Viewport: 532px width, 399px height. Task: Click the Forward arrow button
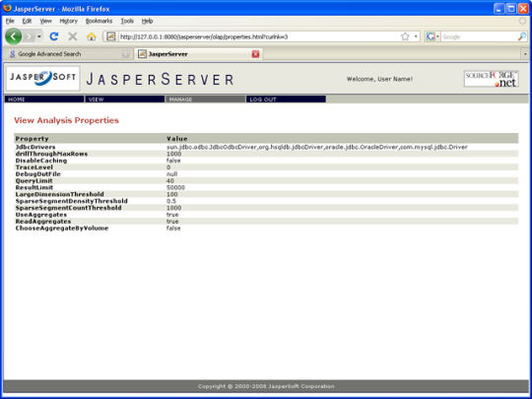pyautogui.click(x=30, y=36)
